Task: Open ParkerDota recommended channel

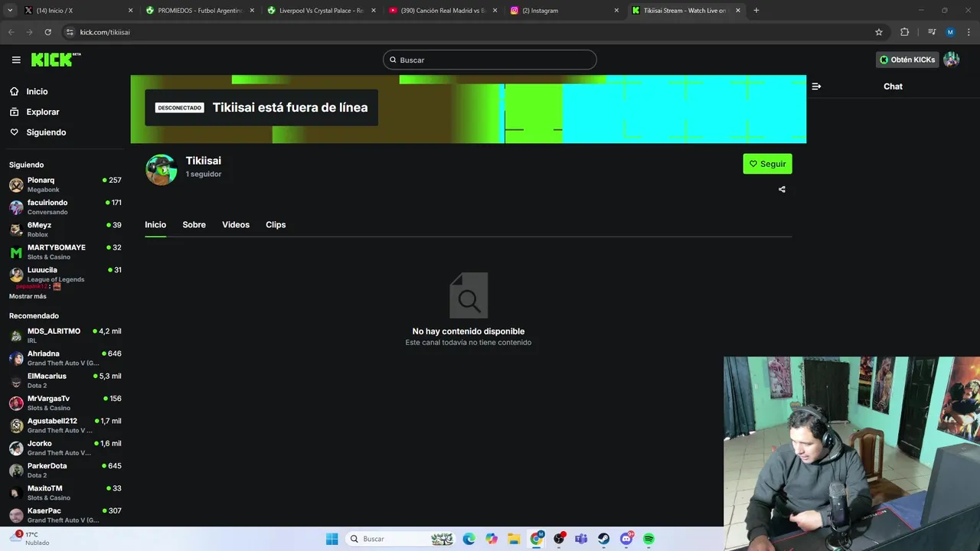Action: (x=65, y=471)
